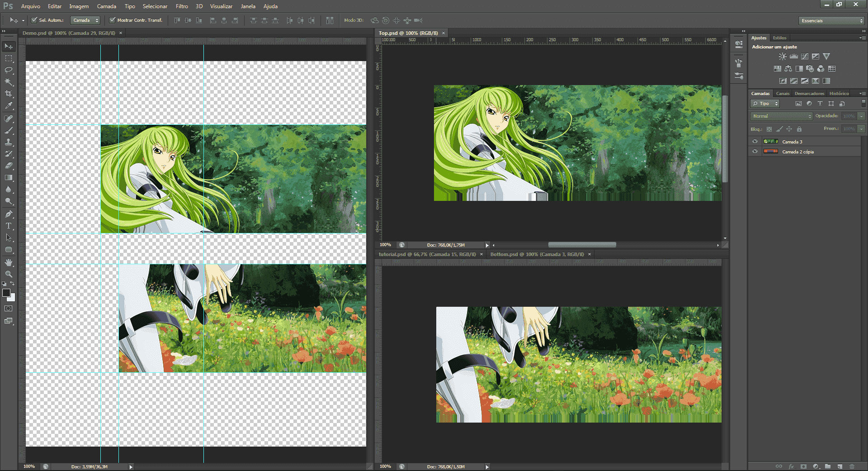Add a Photo Filter adjustment

(x=810, y=69)
